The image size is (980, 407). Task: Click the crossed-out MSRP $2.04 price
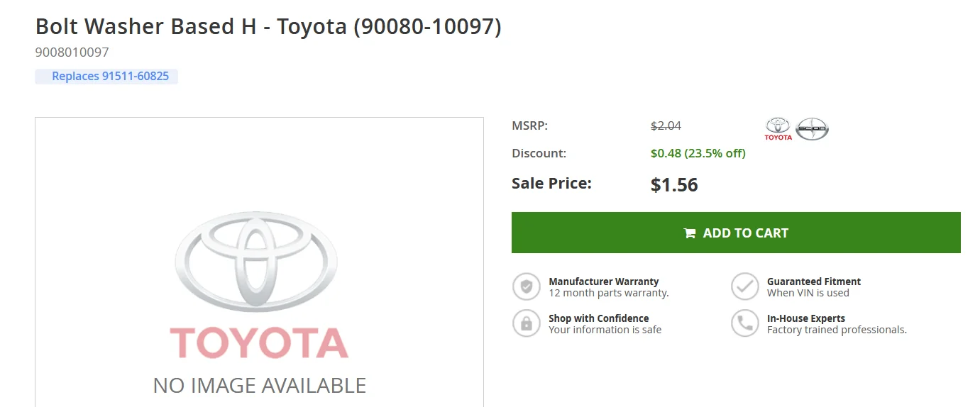pyautogui.click(x=666, y=126)
